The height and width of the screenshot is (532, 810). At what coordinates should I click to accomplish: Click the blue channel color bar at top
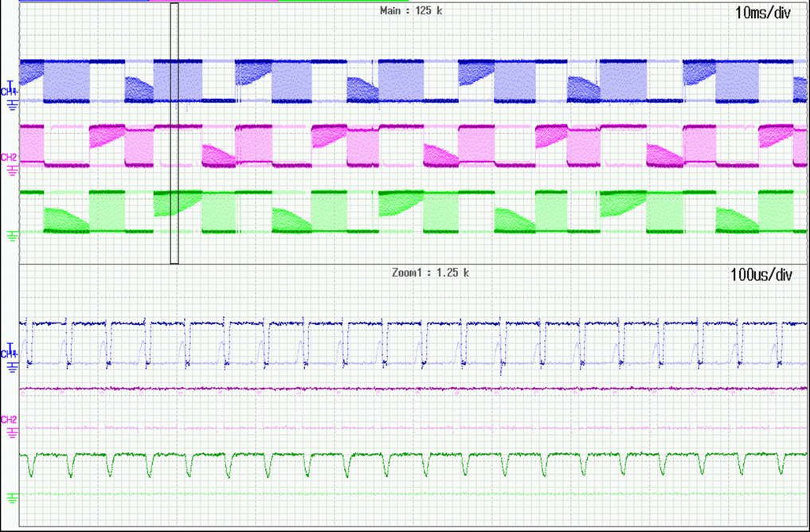(84, 2)
